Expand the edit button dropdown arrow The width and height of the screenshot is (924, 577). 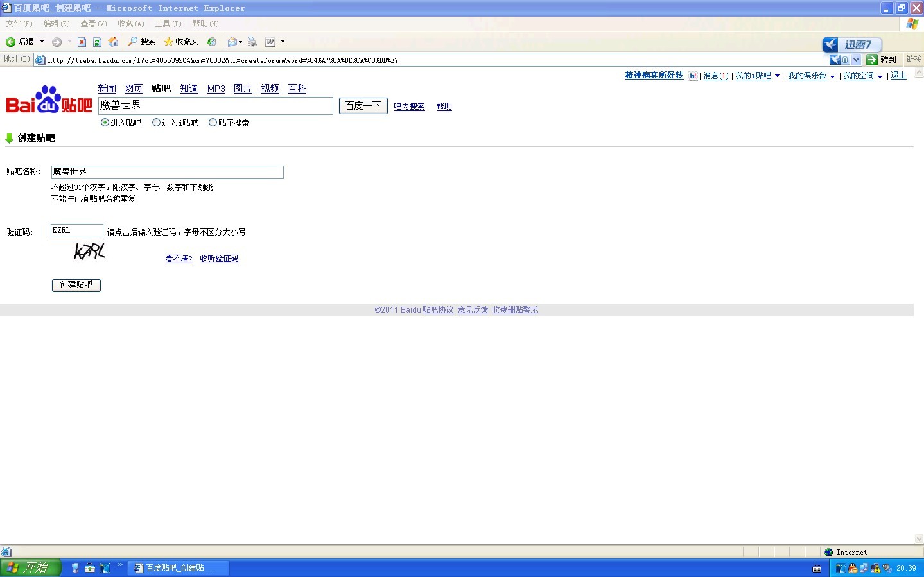click(x=283, y=42)
